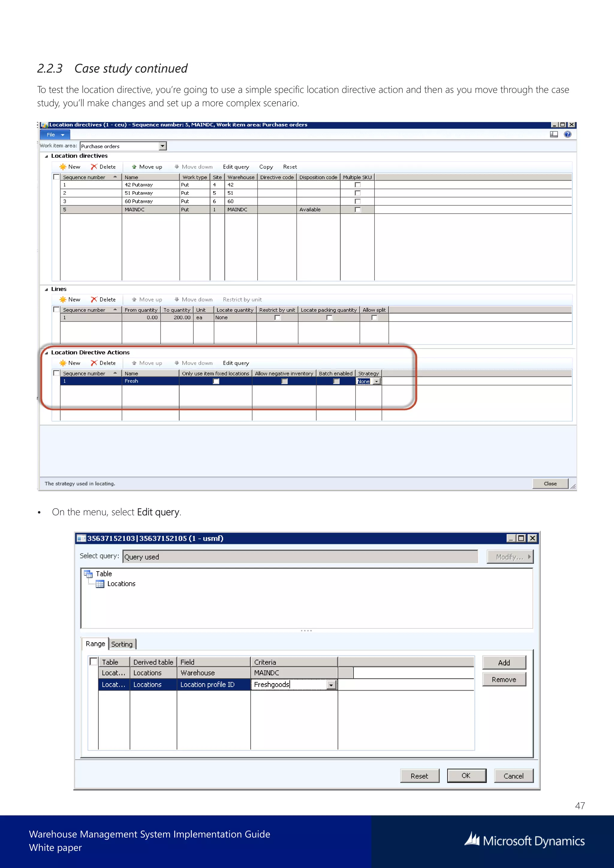The width and height of the screenshot is (614, 868).
Task: Click Delete X icon in Location directives toolbar
Action: point(94,167)
